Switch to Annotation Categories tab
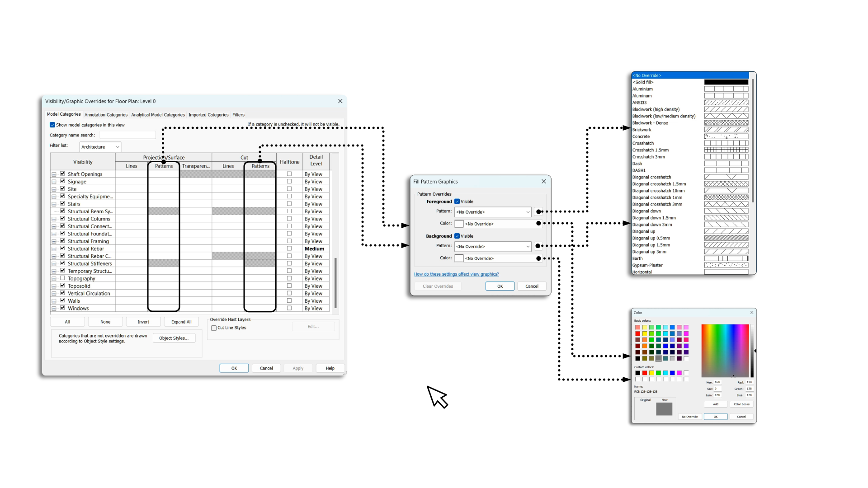The height and width of the screenshot is (488, 868). pyautogui.click(x=106, y=115)
